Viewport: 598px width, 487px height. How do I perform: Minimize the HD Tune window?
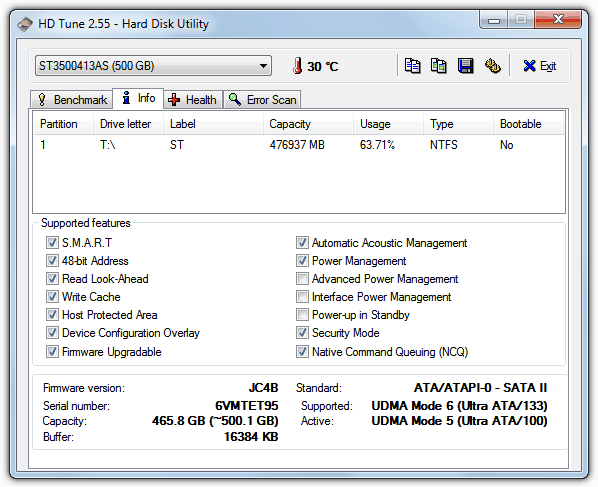point(494,20)
